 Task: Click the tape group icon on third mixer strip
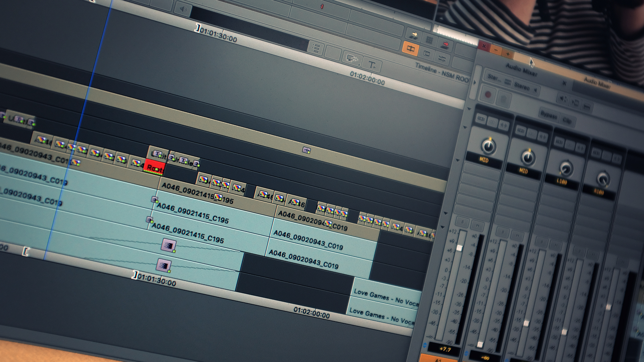tap(559, 142)
